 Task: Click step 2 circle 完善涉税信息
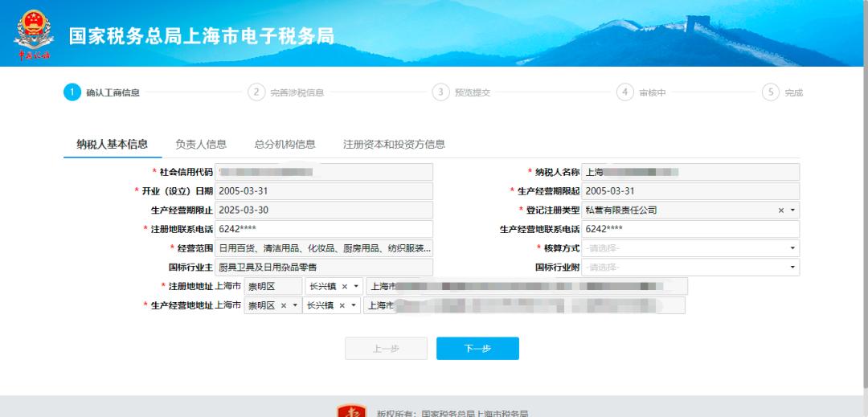[256, 92]
